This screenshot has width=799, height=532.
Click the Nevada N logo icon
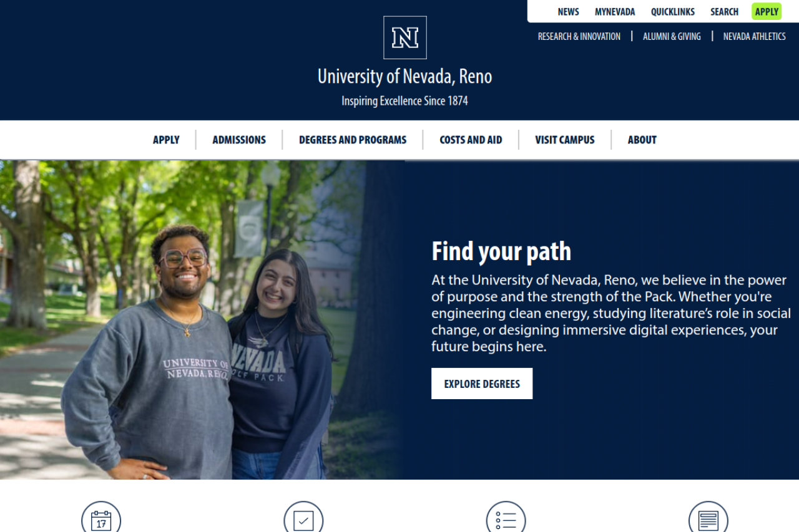pyautogui.click(x=405, y=37)
